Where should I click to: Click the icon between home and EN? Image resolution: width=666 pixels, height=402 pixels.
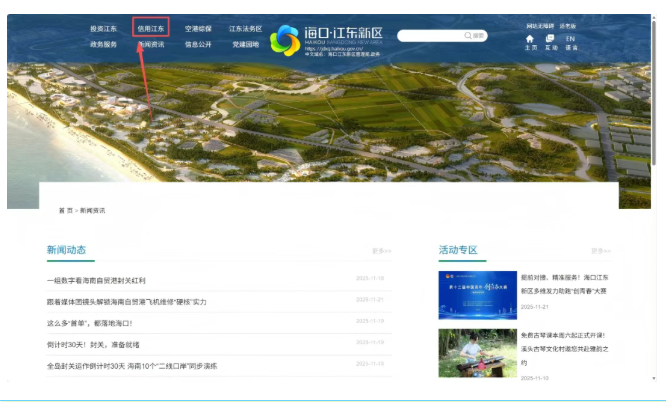[x=551, y=39]
